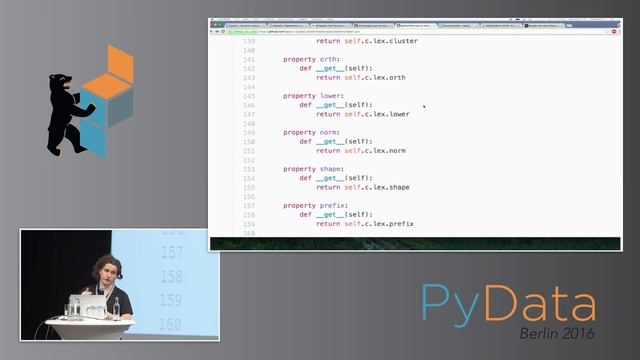Select line number 155
Image resolution: width=640 pixels, height=360 pixels.
pos(249,187)
